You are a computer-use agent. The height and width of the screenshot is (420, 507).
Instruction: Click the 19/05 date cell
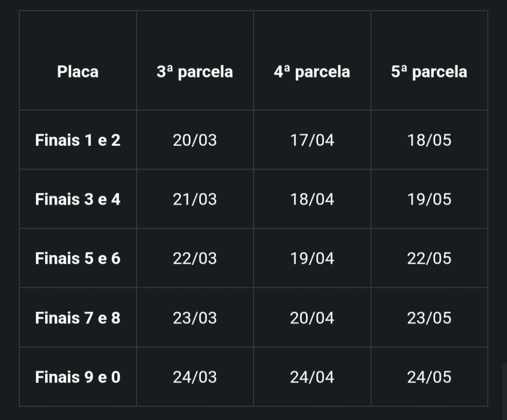point(429,199)
